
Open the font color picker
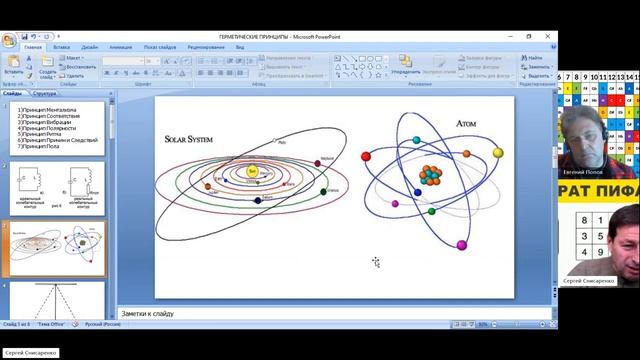183,73
